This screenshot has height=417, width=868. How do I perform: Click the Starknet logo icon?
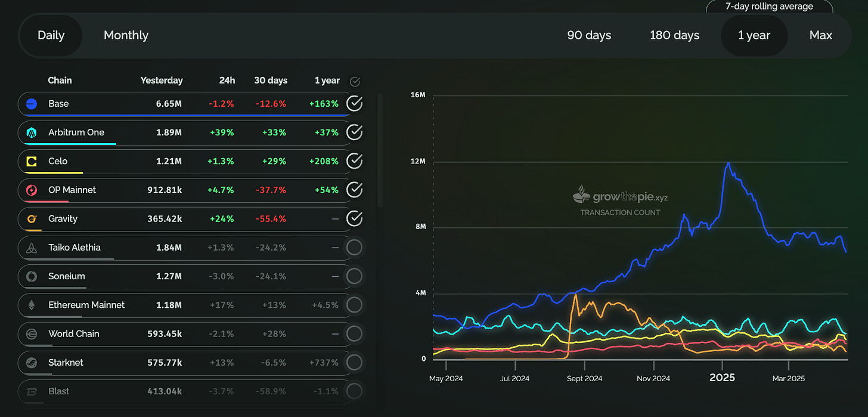coord(32,363)
